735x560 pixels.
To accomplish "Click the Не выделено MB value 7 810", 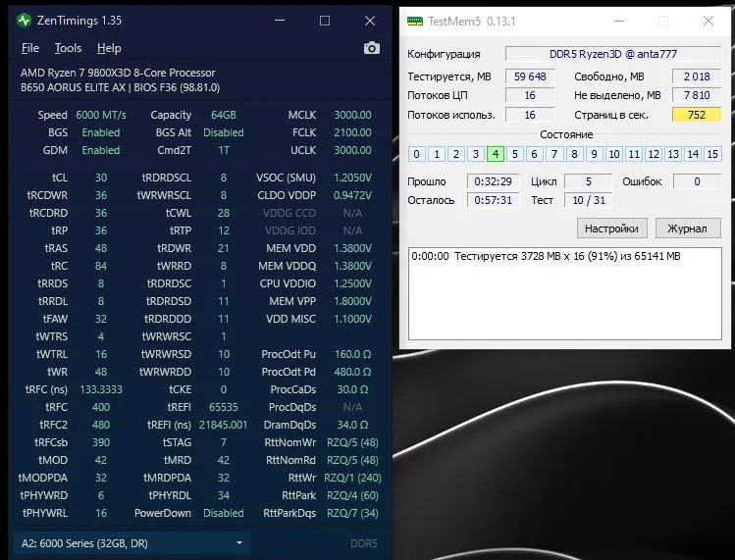I will [697, 95].
